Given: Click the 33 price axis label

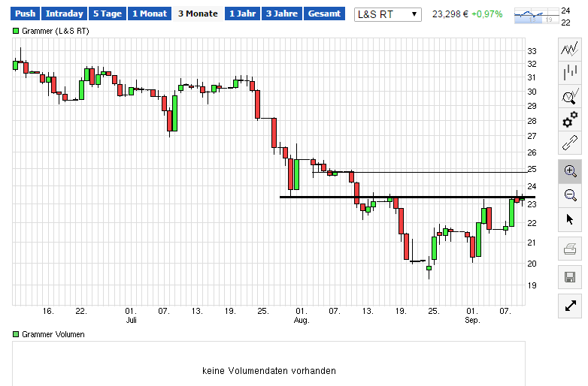Looking at the screenshot, I should click(x=532, y=51).
